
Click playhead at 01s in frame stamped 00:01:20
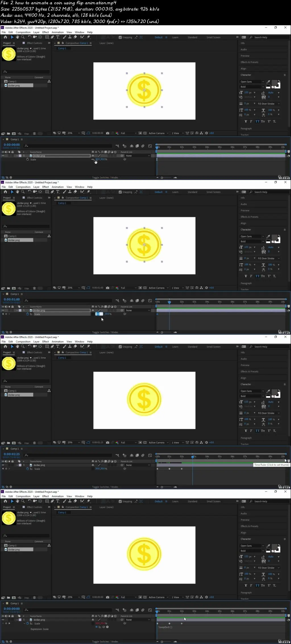pyautogui.click(x=169, y=302)
